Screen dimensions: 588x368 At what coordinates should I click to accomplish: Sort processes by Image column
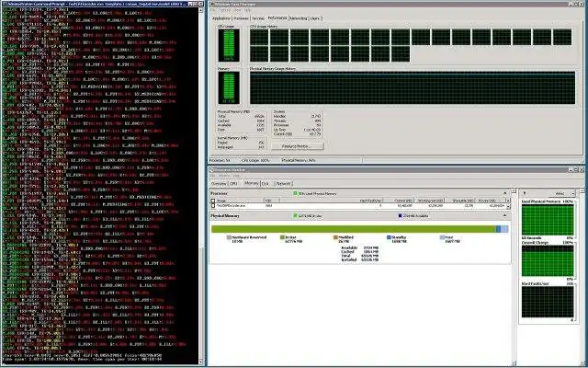(240, 201)
